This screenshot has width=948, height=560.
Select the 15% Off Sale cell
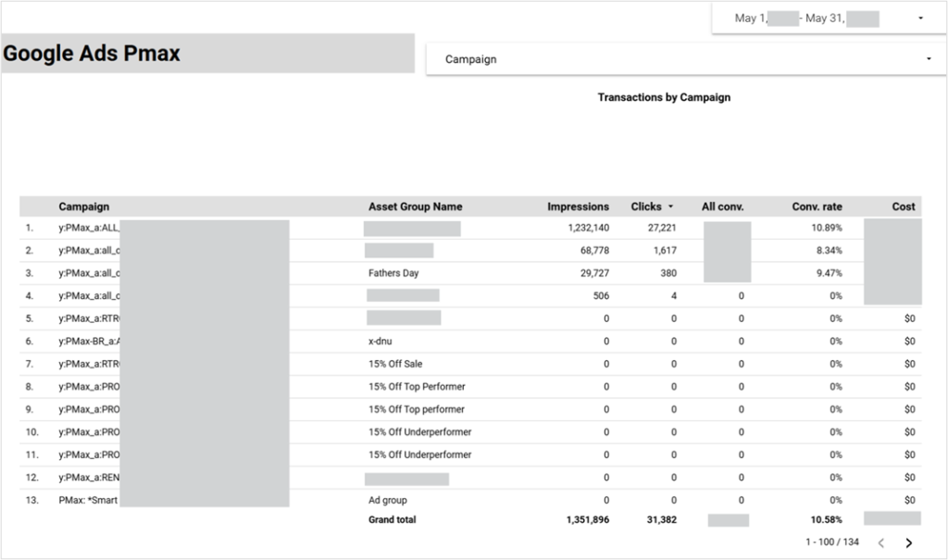[x=395, y=364]
